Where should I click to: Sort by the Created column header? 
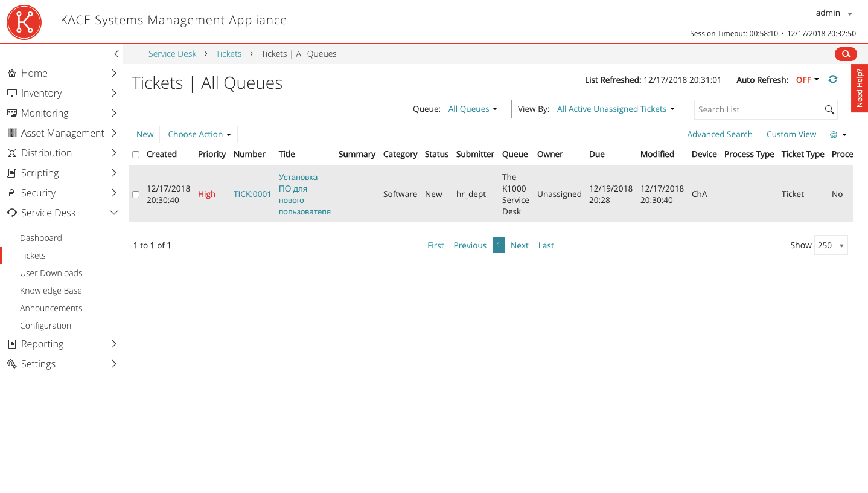tap(162, 154)
